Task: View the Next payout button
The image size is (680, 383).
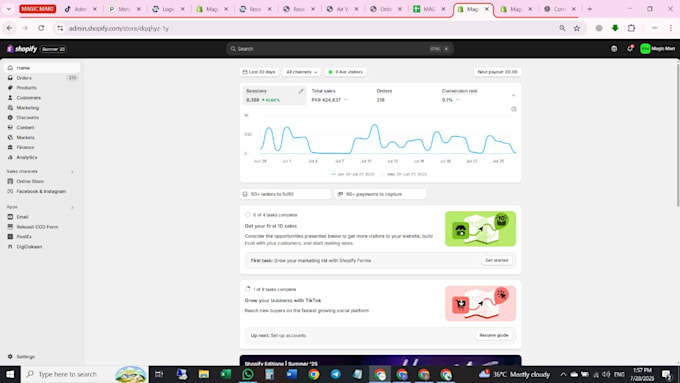Action: [x=497, y=72]
